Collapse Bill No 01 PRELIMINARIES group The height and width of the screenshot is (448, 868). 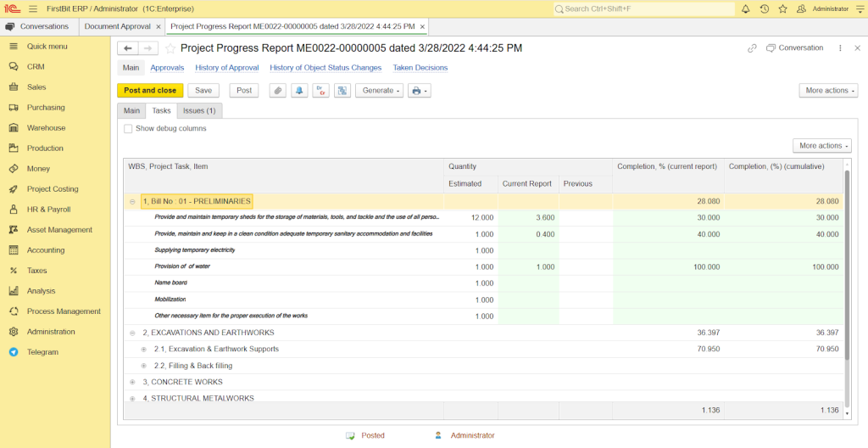[132, 201]
